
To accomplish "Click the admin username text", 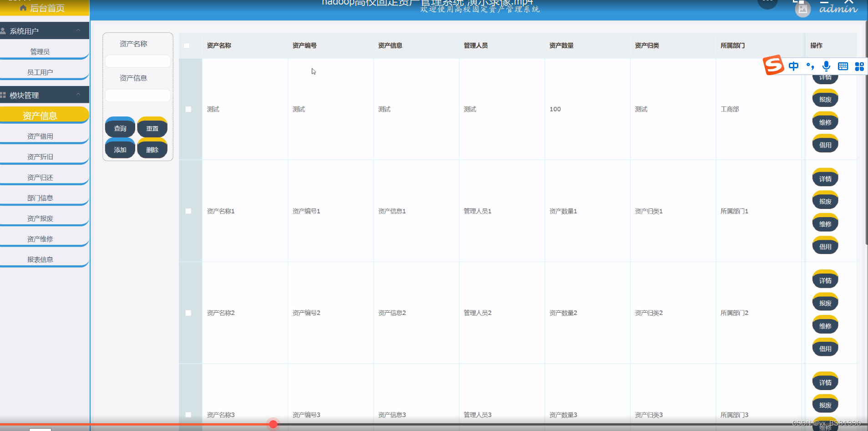I will [x=838, y=9].
